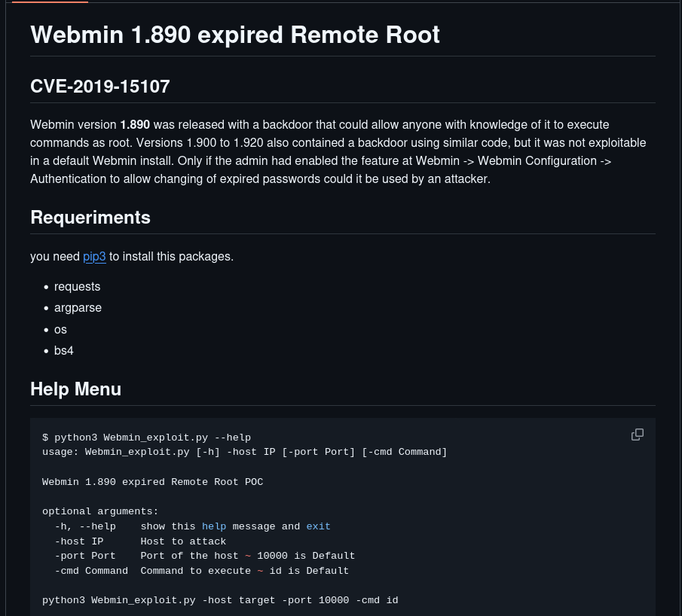682x616 pixels.
Task: Click the usage line in the code block
Action: tap(244, 452)
